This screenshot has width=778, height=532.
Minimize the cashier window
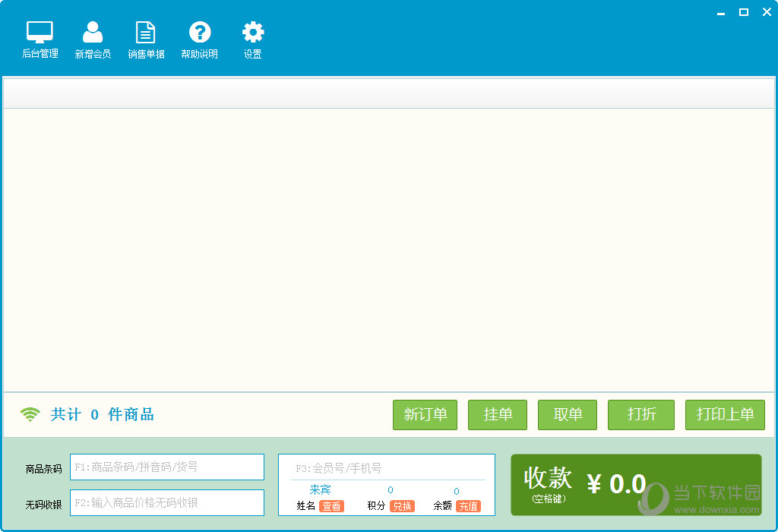pos(721,12)
